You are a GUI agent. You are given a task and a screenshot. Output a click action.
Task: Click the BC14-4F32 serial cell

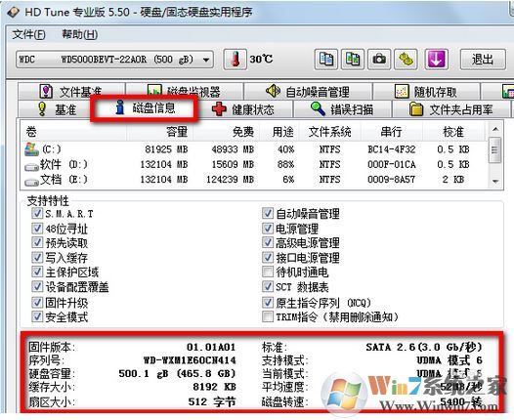click(x=392, y=149)
